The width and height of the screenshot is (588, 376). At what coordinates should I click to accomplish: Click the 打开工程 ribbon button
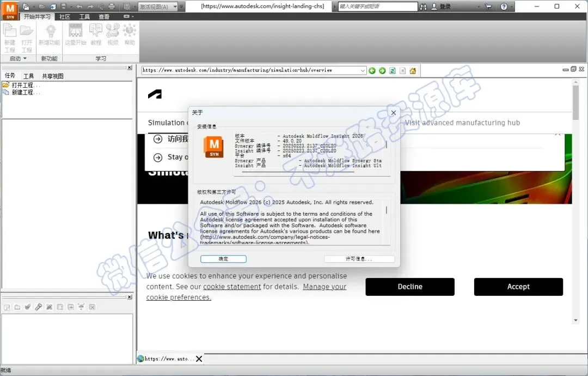click(x=27, y=38)
